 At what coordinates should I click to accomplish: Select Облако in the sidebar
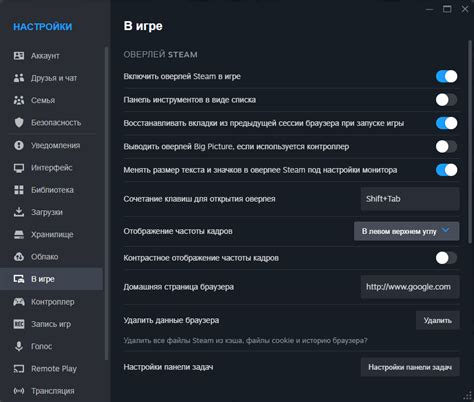[x=45, y=257]
